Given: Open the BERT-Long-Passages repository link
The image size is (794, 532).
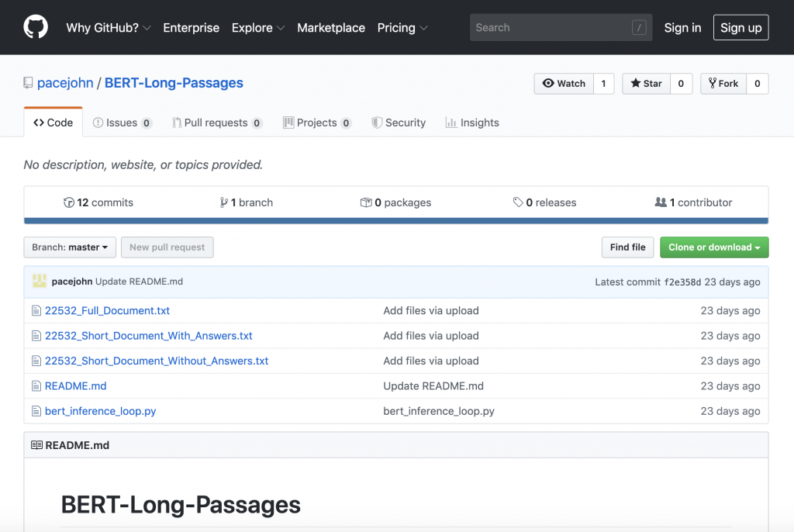Looking at the screenshot, I should click(x=174, y=82).
